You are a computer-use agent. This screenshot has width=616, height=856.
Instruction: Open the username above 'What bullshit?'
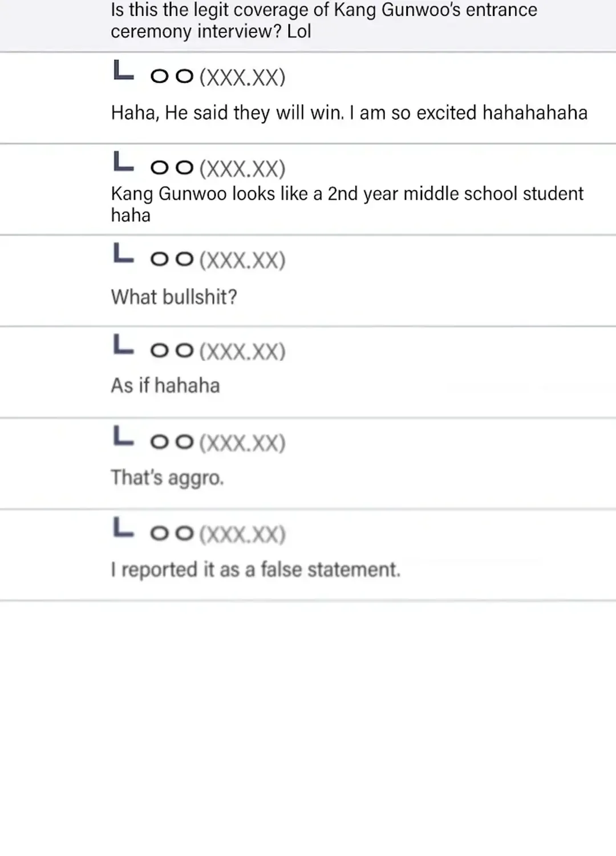click(217, 260)
